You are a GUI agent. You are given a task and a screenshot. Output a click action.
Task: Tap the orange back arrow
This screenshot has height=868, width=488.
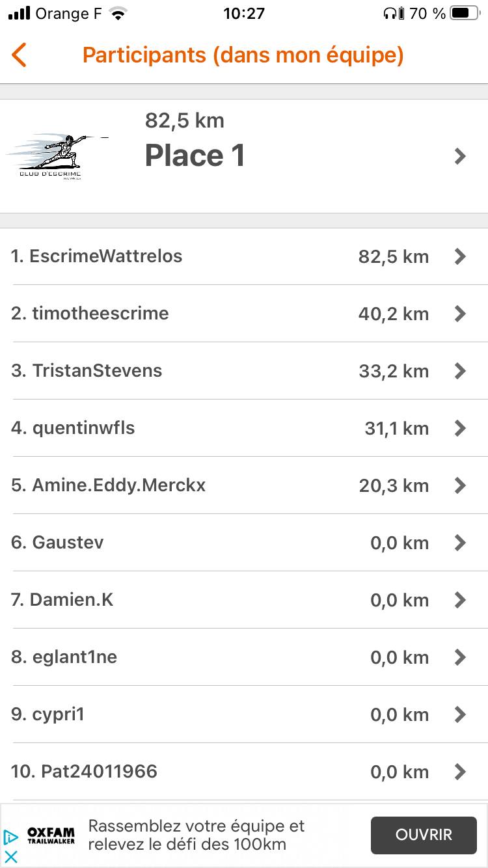point(20,55)
